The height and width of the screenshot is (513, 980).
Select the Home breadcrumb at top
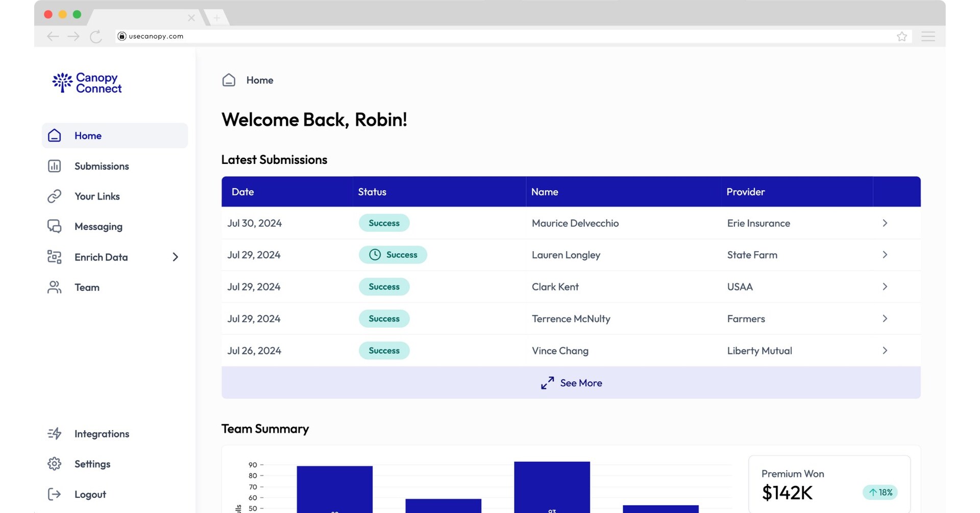260,80
